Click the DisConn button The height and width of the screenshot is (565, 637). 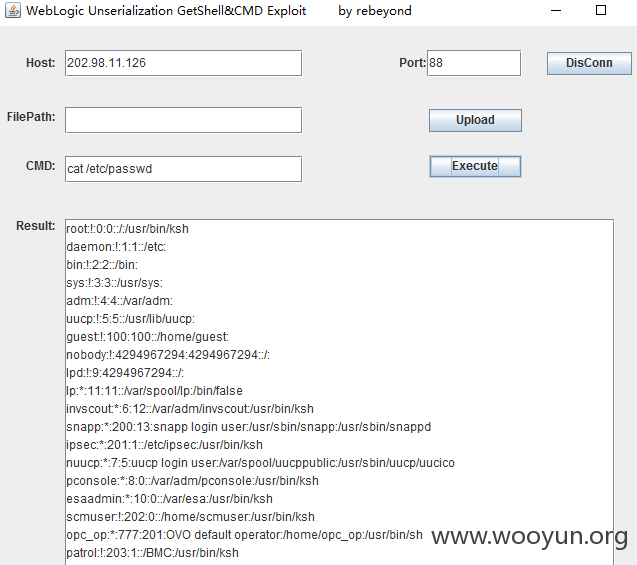point(589,63)
